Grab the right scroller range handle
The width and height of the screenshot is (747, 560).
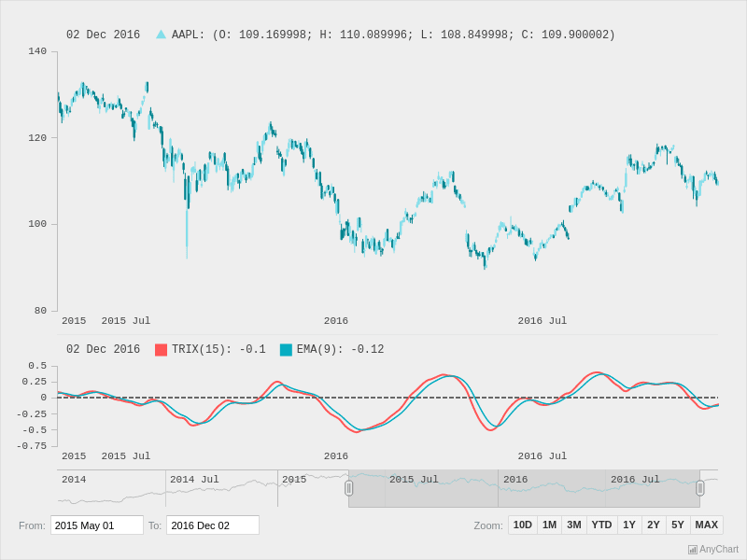699,488
